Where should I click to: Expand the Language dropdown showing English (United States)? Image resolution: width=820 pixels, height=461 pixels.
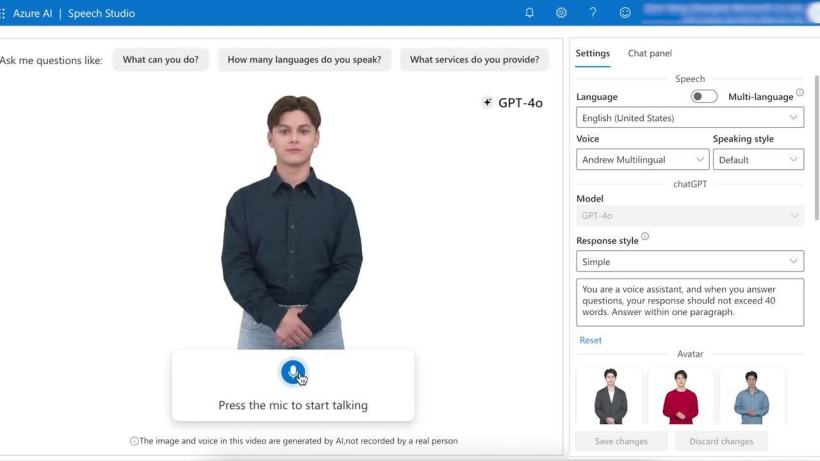(689, 118)
